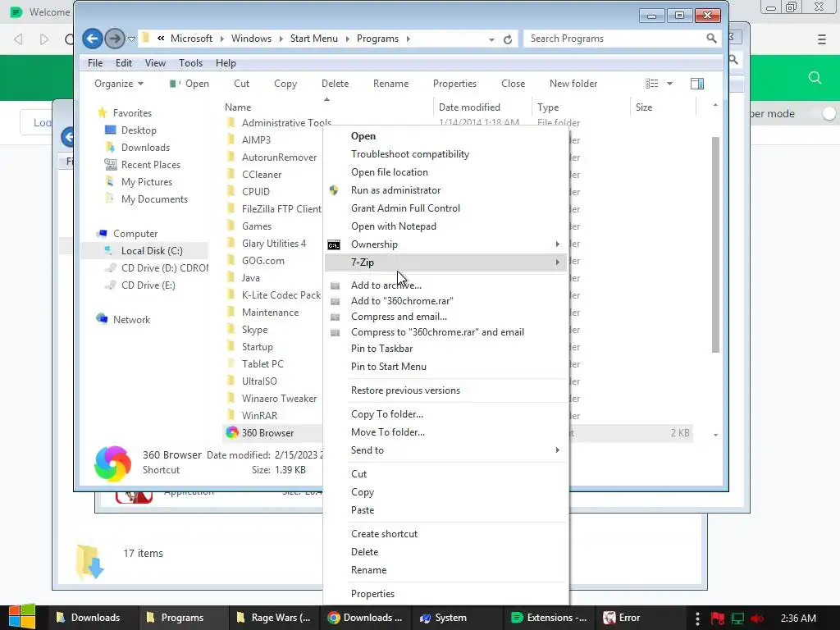Click Copy in the explorer command bar
The image size is (840, 630).
(285, 84)
